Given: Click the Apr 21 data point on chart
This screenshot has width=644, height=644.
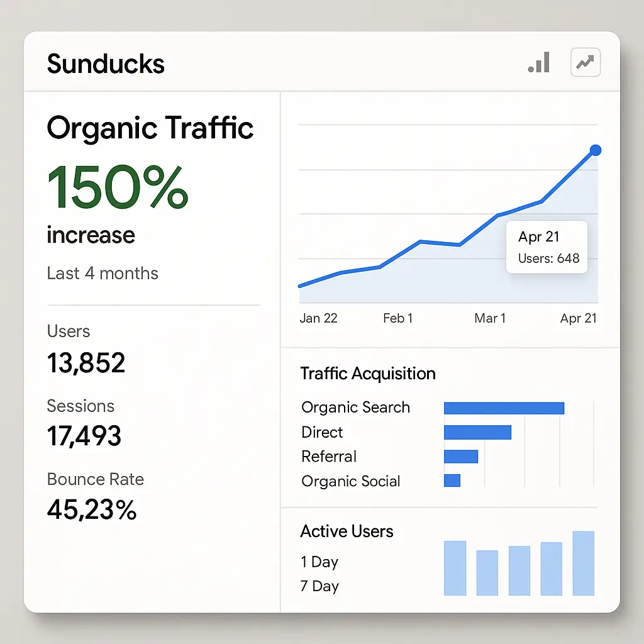Looking at the screenshot, I should tap(595, 150).
